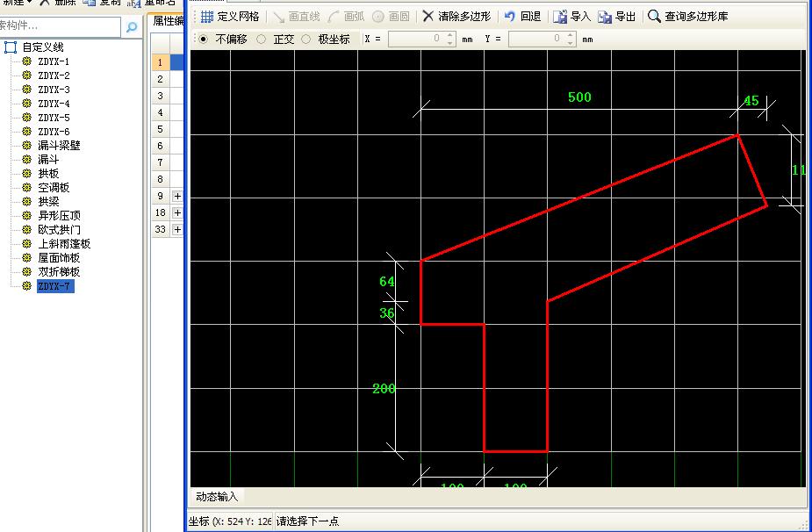812x532 pixels.
Task: Switch to the 属性编辑 tab
Action: pos(168,21)
